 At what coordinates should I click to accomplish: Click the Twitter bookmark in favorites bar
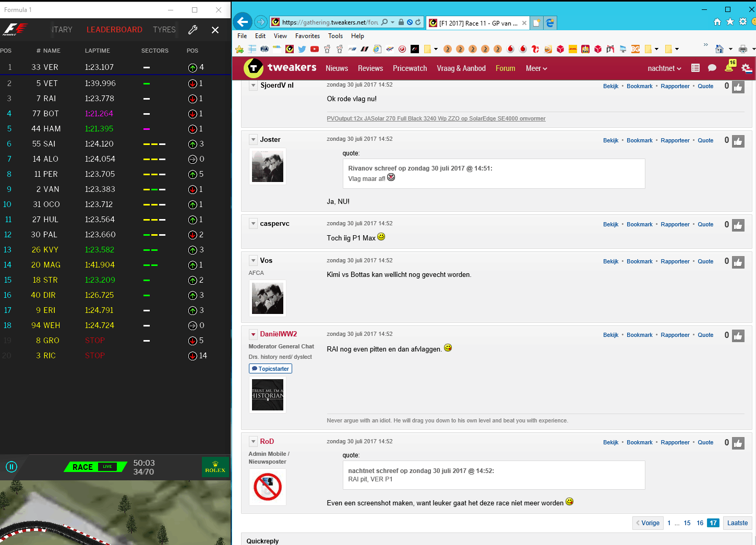pos(302,49)
